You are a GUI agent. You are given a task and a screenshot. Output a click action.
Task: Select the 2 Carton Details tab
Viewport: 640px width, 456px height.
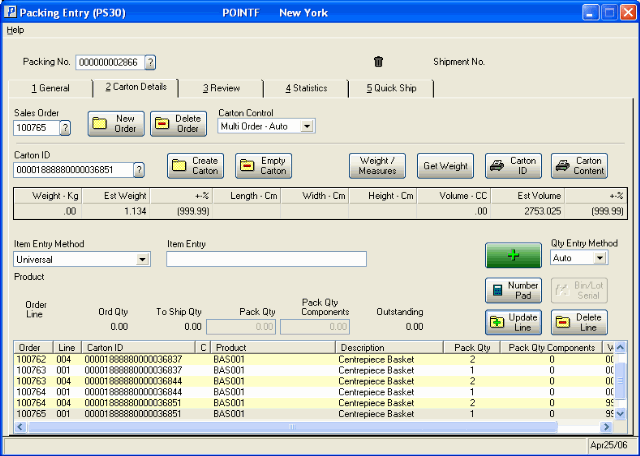(x=136, y=87)
